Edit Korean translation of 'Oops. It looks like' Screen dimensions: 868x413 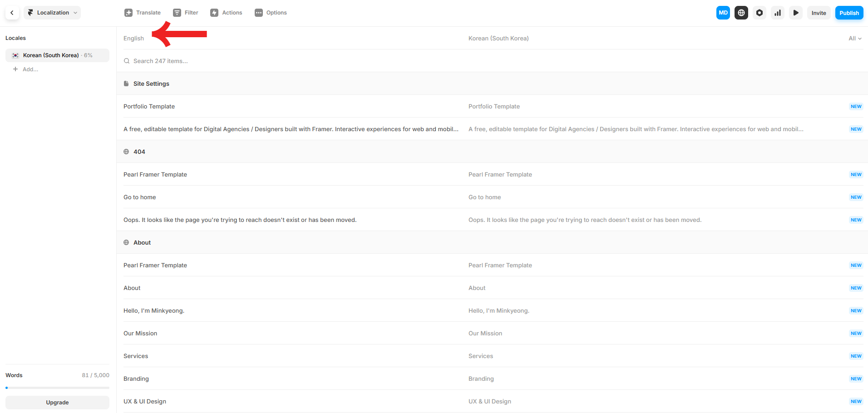tap(585, 220)
